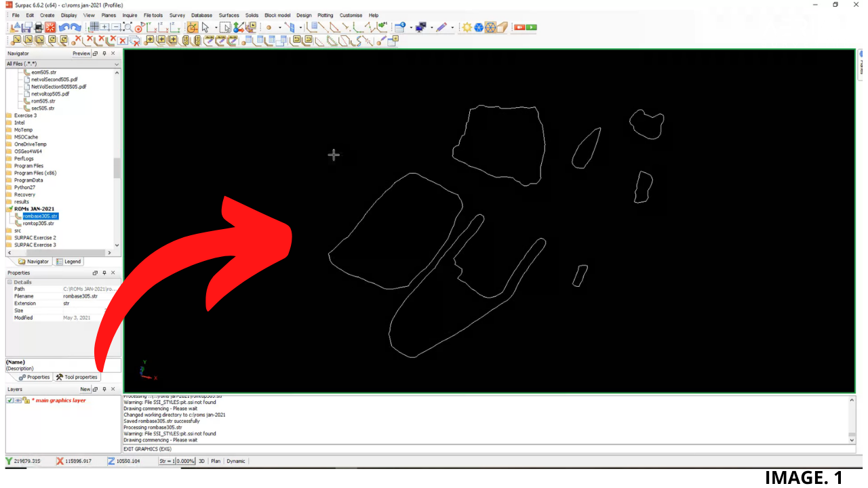Select the pointer selection arrow tool

click(205, 27)
